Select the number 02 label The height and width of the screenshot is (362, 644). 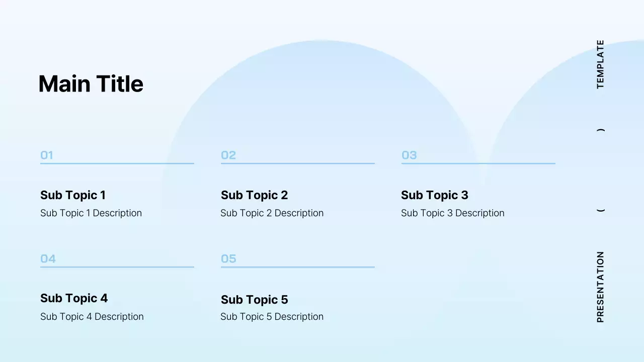coord(228,155)
